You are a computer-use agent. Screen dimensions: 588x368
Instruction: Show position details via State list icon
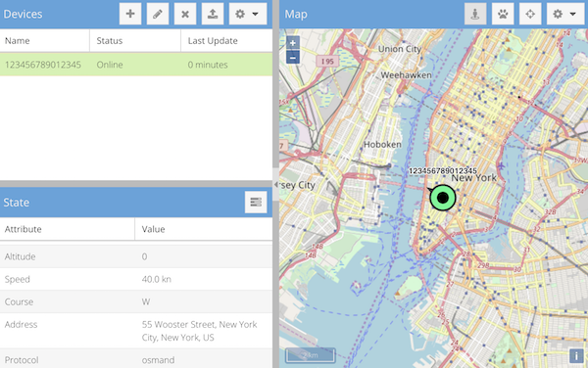click(x=256, y=203)
